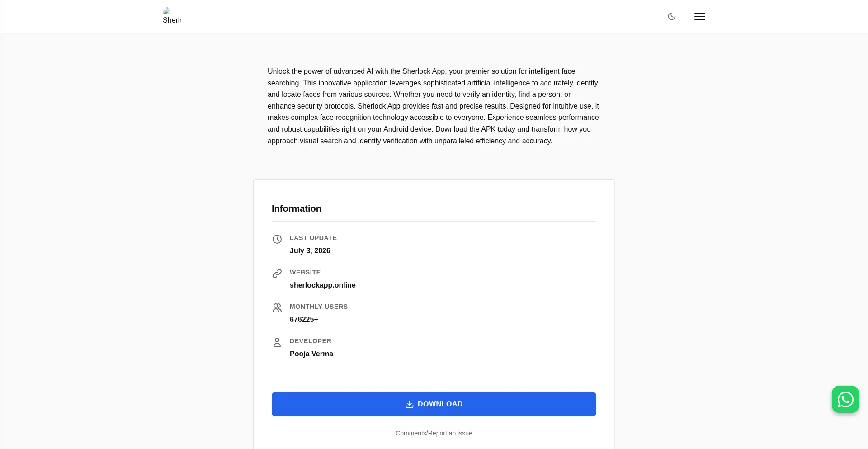Click the blue DOWNLOAD button

pos(434,404)
